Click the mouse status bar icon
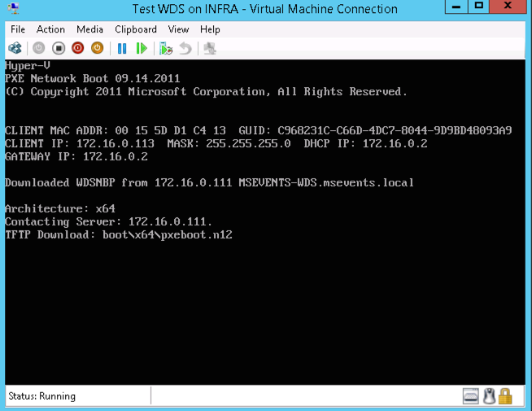532x411 pixels. (489, 396)
